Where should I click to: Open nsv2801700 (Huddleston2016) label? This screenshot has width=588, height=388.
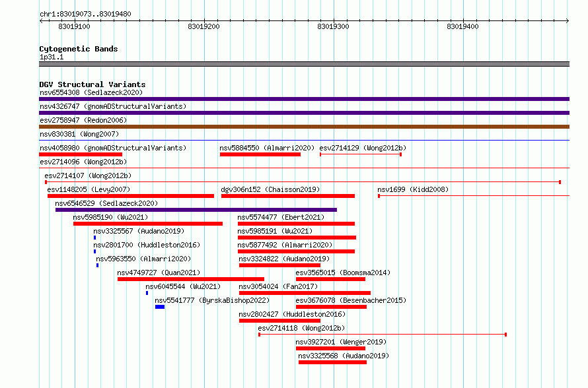tap(147, 245)
